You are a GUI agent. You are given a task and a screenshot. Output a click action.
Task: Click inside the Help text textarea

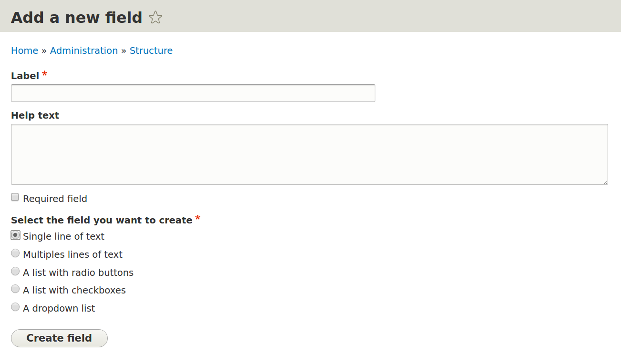[310, 154]
